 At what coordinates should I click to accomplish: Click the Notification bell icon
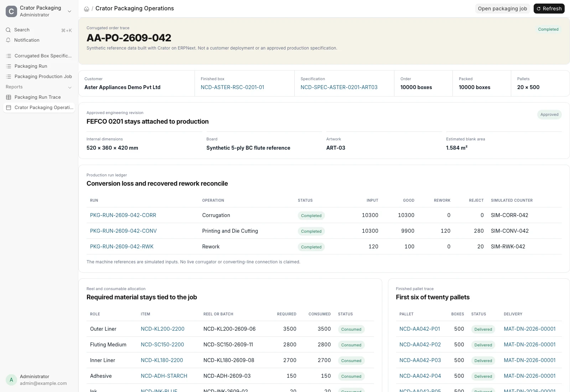coord(8,40)
